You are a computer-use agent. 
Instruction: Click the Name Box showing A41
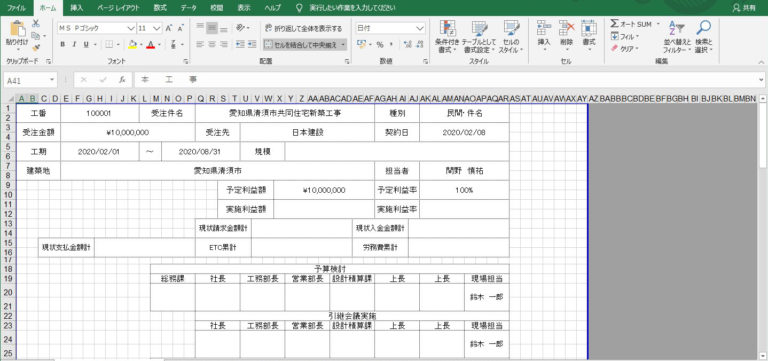click(x=30, y=80)
